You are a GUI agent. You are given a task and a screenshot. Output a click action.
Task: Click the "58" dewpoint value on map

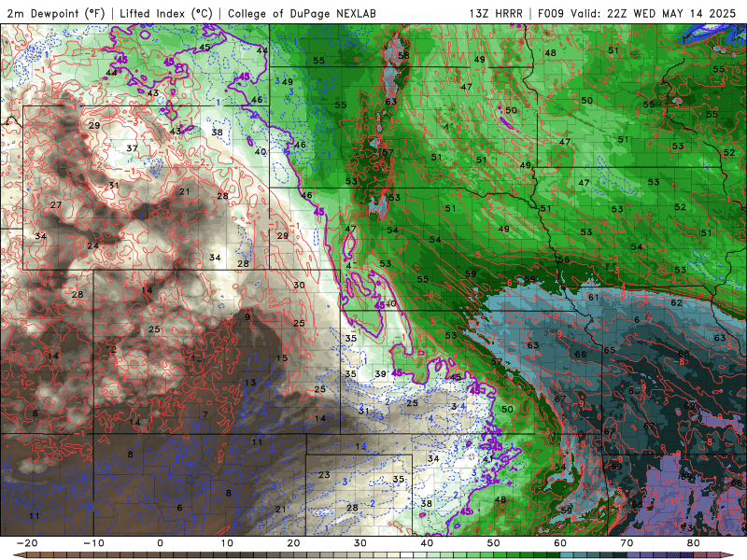[x=403, y=55]
